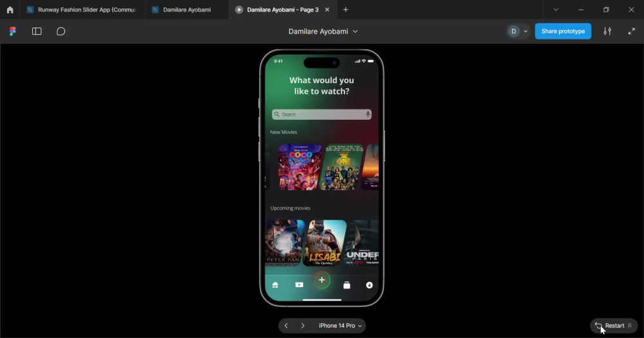
Task: Tap the microphone icon in search bar
Action: pos(368,115)
